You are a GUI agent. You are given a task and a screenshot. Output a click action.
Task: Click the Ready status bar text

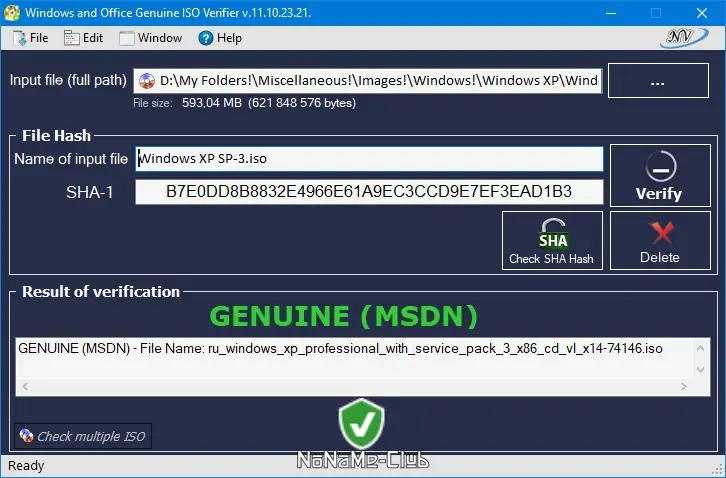coord(26,465)
